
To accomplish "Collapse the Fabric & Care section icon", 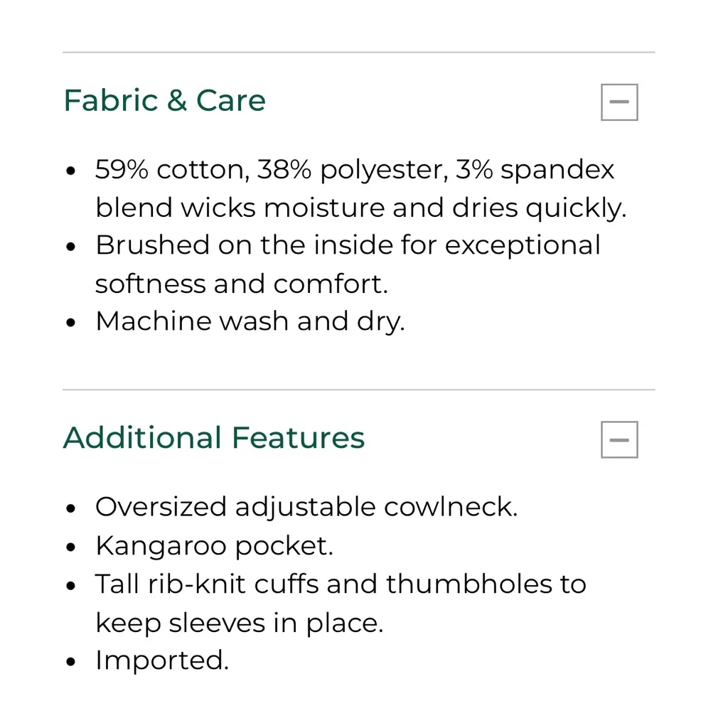I will 619,102.
